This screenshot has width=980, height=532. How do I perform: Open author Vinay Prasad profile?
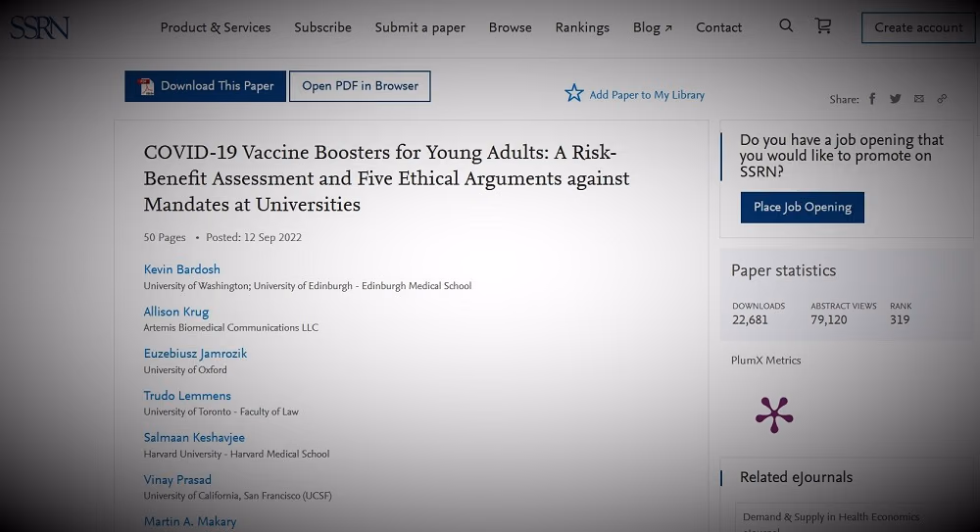[x=177, y=480]
